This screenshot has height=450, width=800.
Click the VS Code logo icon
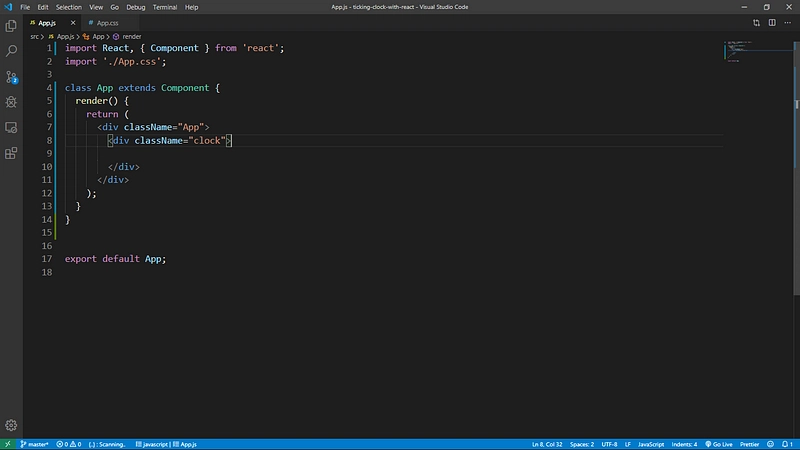(x=8, y=7)
